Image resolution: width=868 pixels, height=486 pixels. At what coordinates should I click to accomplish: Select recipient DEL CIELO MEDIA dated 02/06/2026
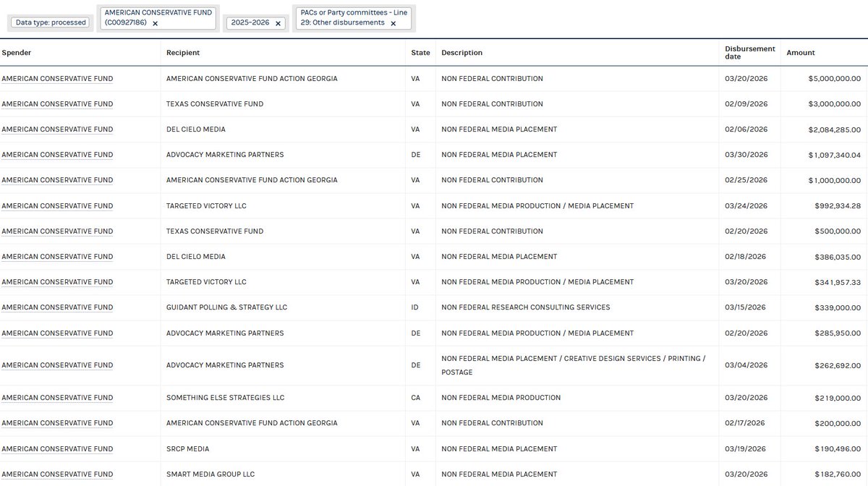[x=196, y=129]
